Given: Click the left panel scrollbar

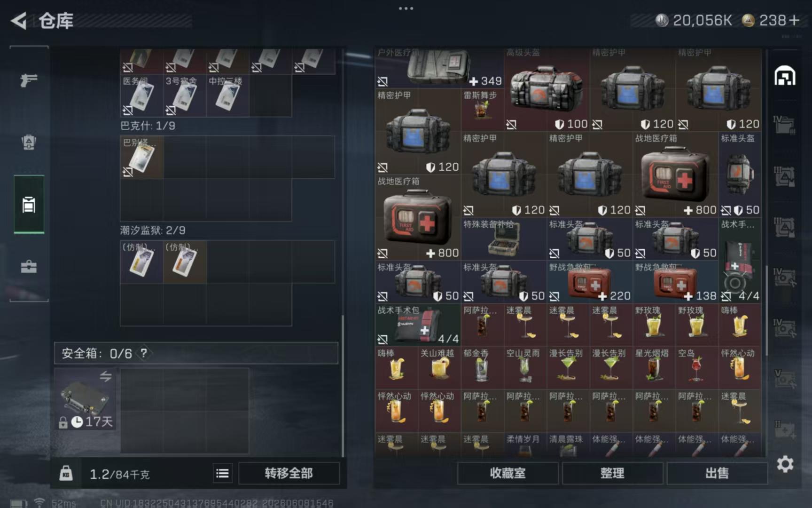Looking at the screenshot, I should (x=343, y=386).
